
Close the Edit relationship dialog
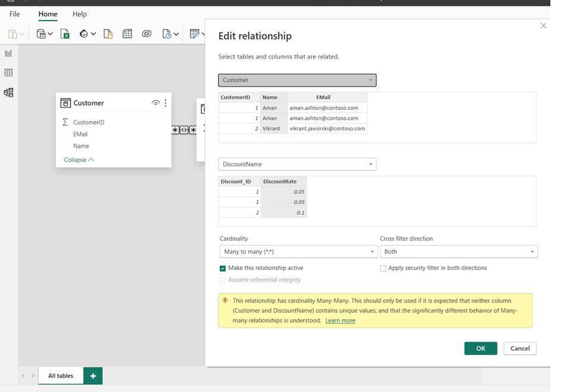point(543,26)
